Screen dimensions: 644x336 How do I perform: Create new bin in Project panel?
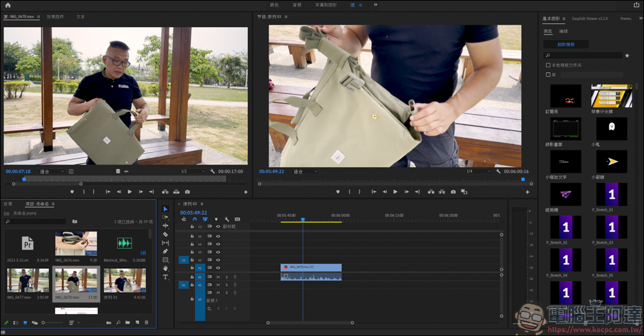click(x=128, y=322)
